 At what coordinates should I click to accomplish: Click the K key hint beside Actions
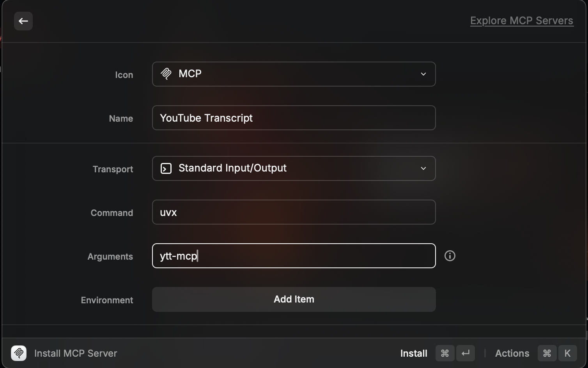pyautogui.click(x=567, y=353)
